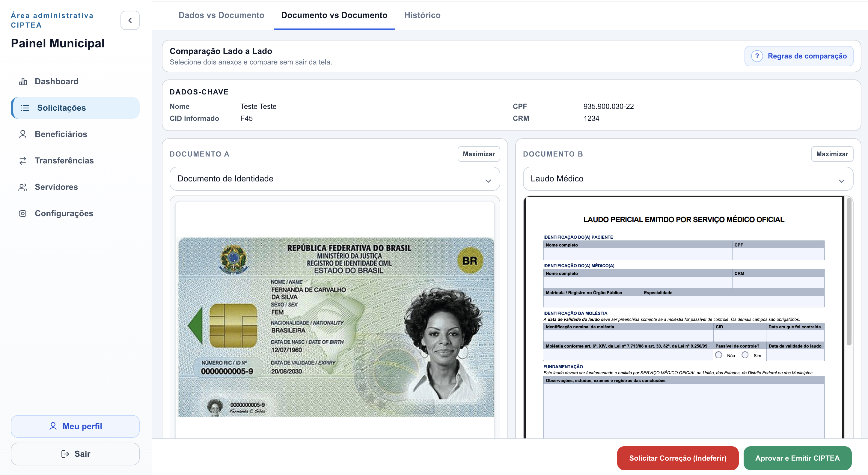The height and width of the screenshot is (475, 868).
Task: Select the Servidores people icon
Action: [x=23, y=187]
